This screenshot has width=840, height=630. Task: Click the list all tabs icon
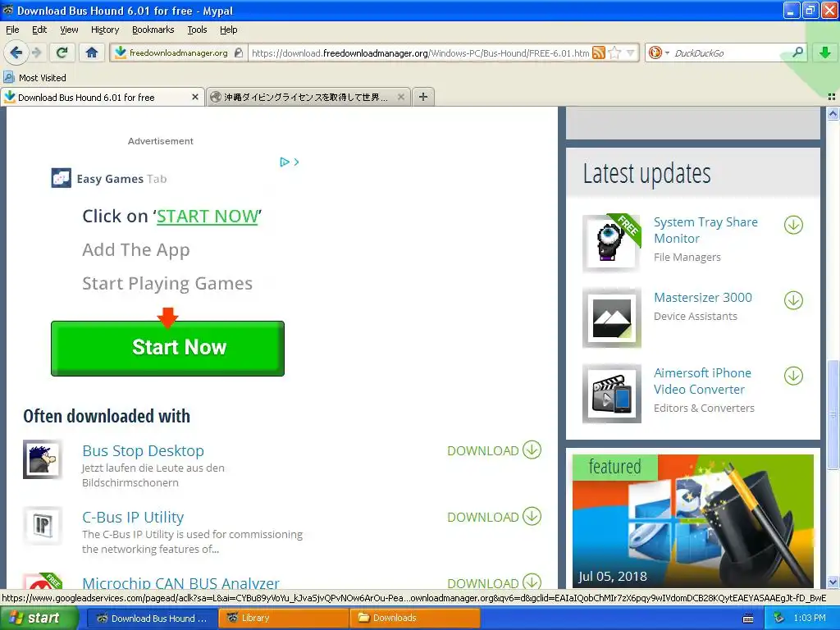coord(832,97)
